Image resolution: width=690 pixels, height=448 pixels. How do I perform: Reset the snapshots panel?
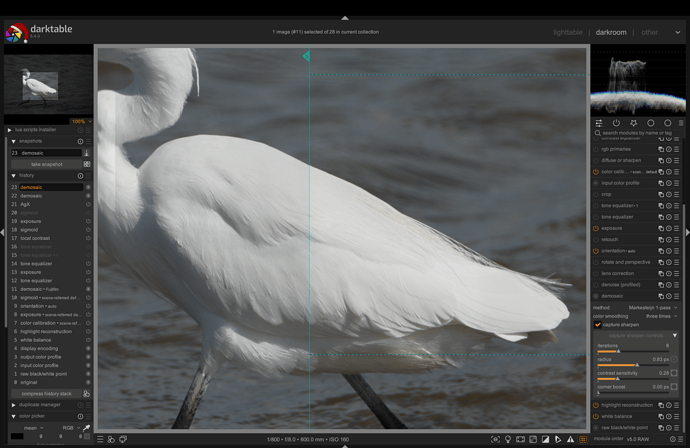tap(81, 141)
